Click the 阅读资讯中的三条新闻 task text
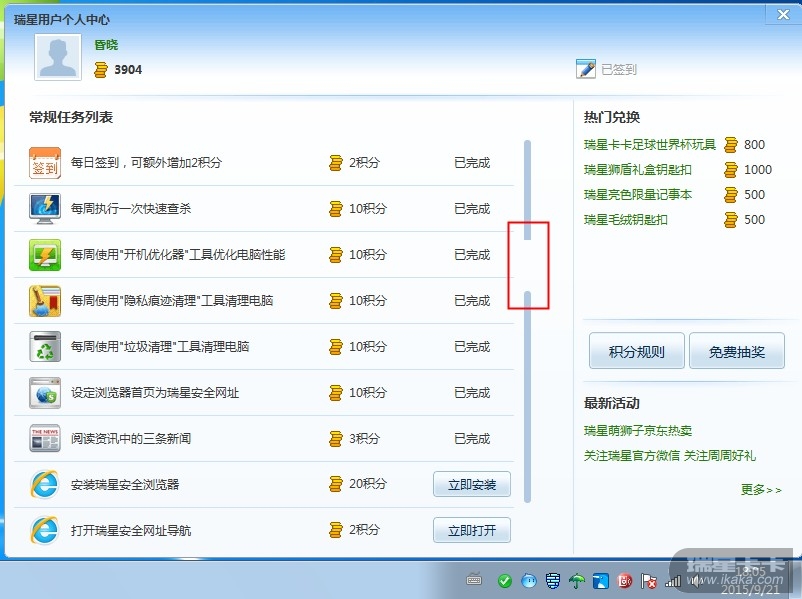The width and height of the screenshot is (802, 599). tap(131, 439)
